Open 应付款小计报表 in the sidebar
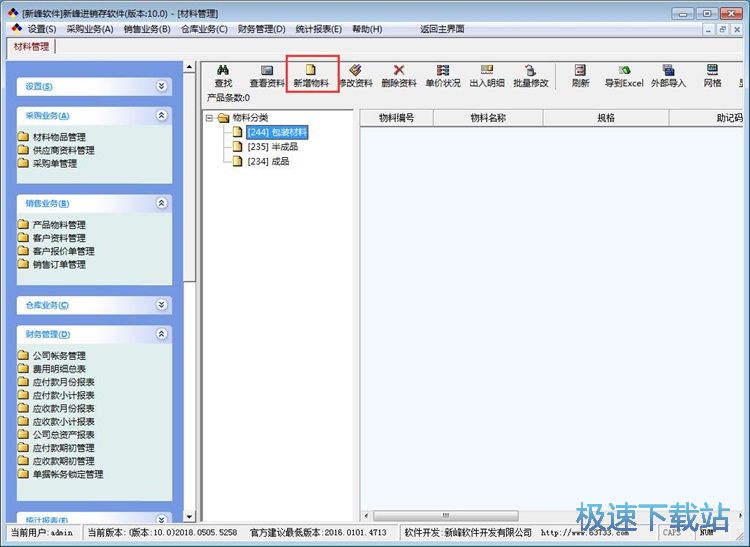This screenshot has width=750, height=547. [56, 395]
